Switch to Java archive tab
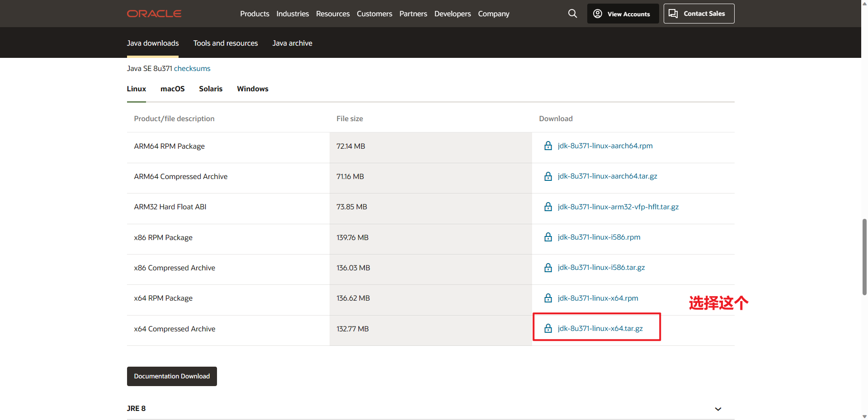 (292, 43)
